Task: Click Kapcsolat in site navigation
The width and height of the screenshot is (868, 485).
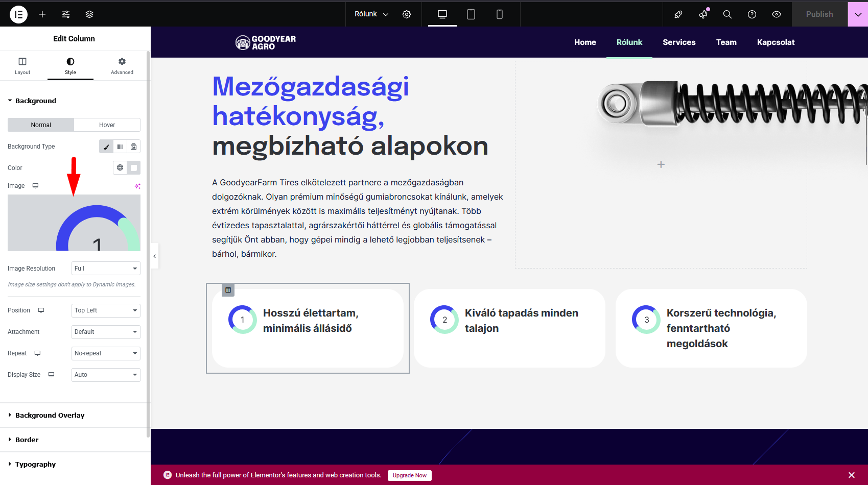Action: (776, 42)
